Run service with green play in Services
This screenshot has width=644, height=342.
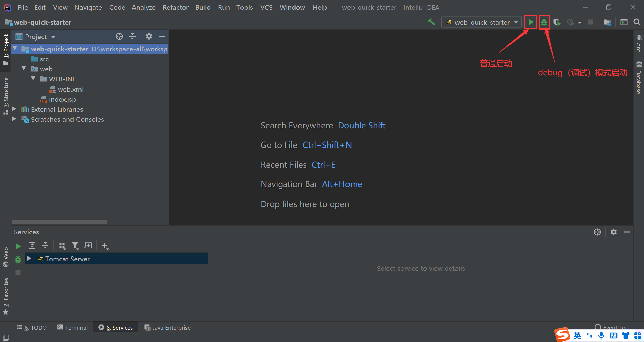click(x=18, y=246)
